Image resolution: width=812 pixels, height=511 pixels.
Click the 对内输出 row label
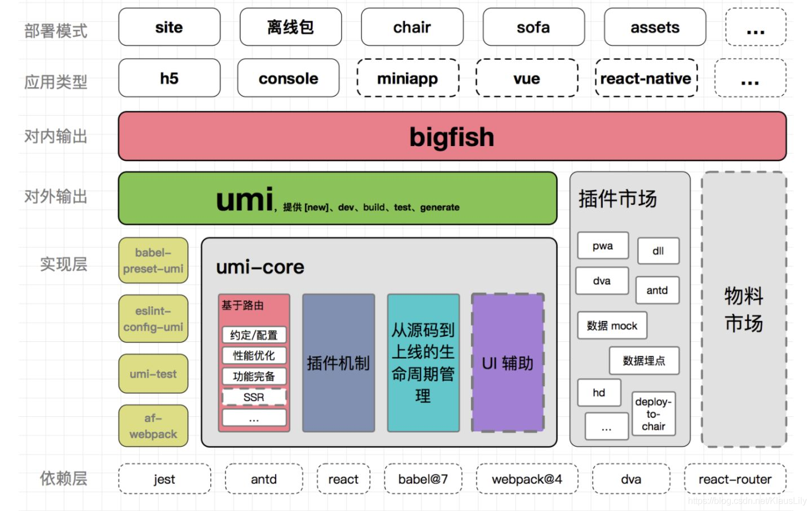[x=56, y=136]
